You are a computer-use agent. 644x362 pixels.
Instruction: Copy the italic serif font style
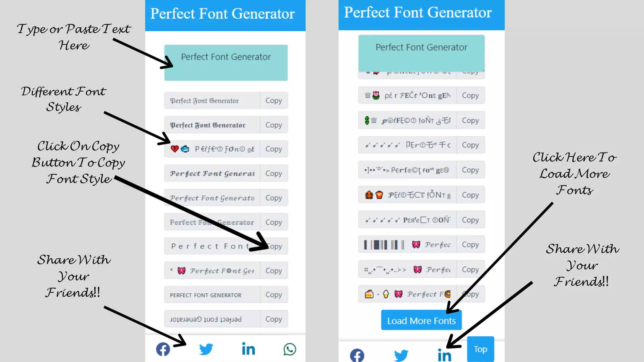coord(273,198)
